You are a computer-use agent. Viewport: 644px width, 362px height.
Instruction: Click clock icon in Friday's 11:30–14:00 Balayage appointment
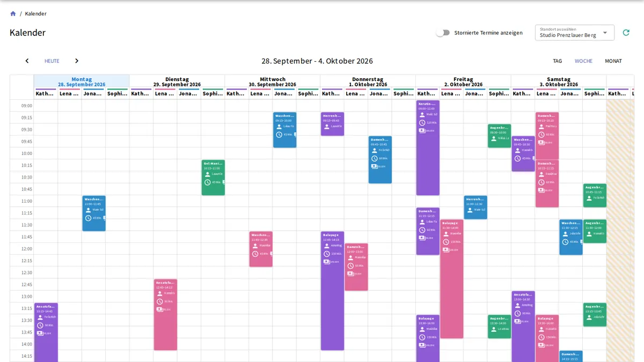pyautogui.click(x=446, y=241)
